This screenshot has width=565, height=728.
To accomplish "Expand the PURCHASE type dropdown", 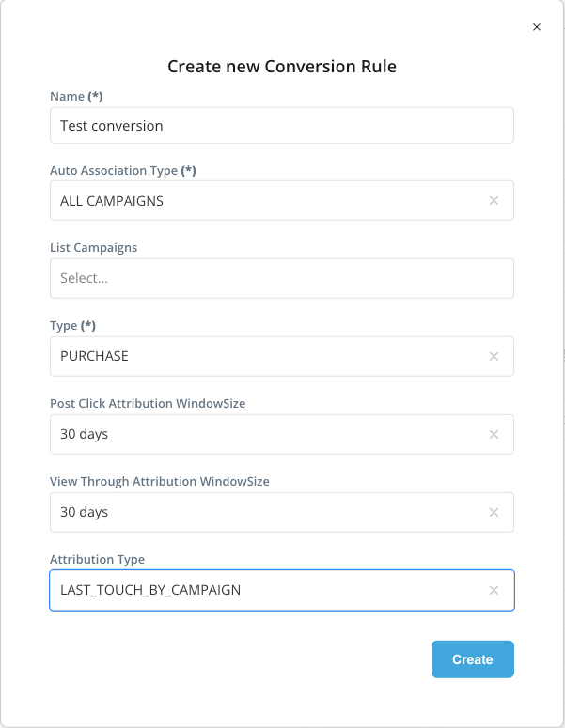I will tap(263, 356).
